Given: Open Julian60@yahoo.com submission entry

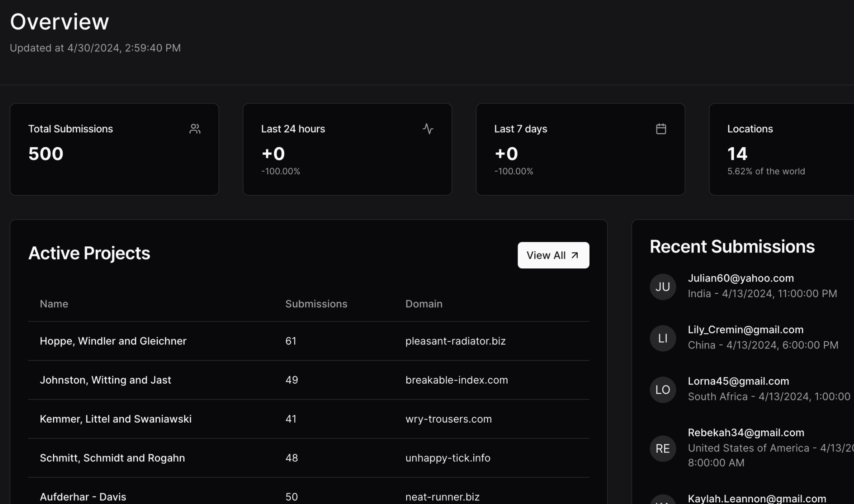Looking at the screenshot, I should [x=740, y=278].
